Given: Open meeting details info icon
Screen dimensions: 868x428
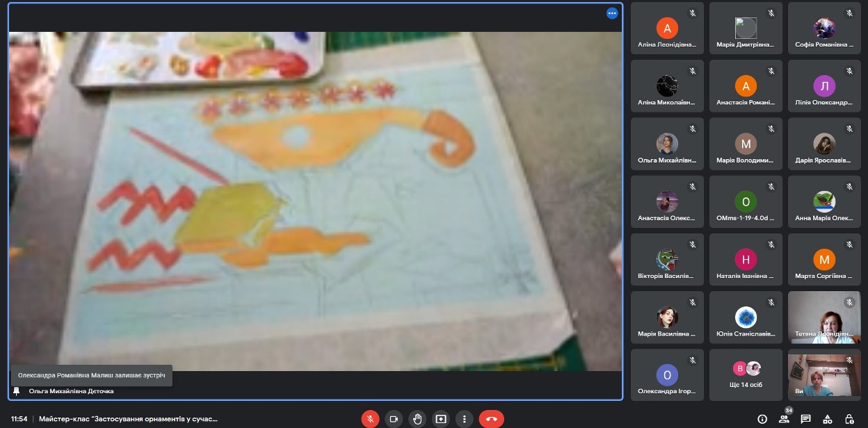Looking at the screenshot, I should click(x=762, y=419).
